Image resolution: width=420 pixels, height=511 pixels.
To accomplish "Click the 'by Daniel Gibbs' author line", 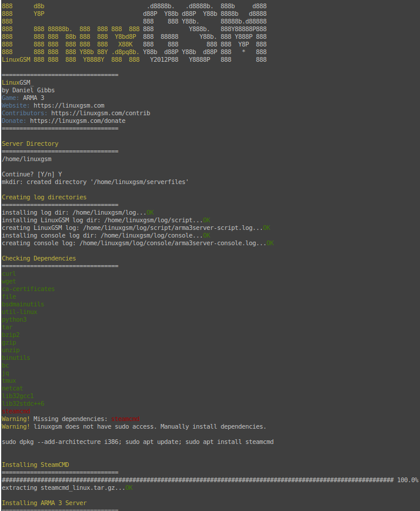I will pos(28,91).
